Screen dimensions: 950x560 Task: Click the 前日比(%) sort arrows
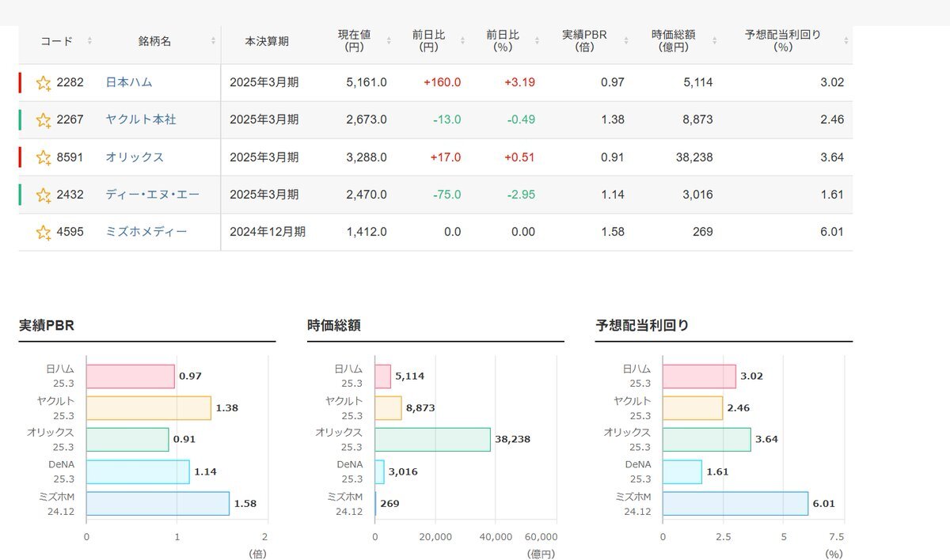[x=536, y=41]
